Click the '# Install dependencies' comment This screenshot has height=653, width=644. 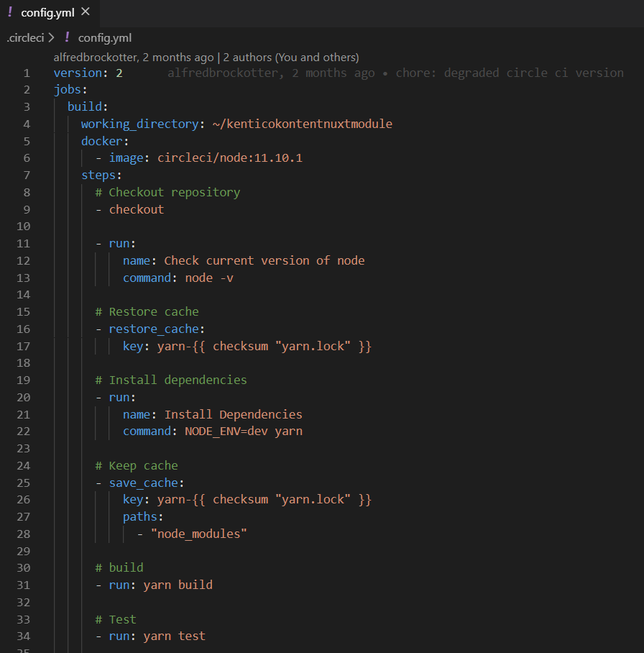(x=171, y=380)
